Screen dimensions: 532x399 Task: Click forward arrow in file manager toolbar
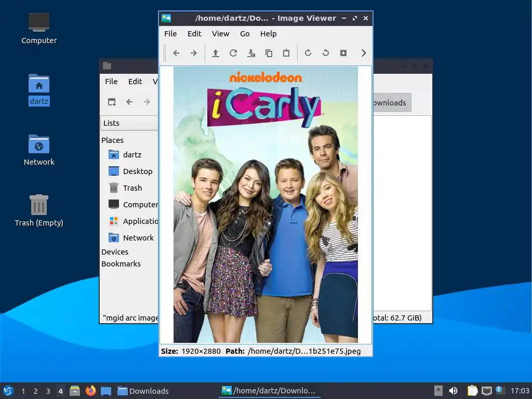click(x=147, y=102)
